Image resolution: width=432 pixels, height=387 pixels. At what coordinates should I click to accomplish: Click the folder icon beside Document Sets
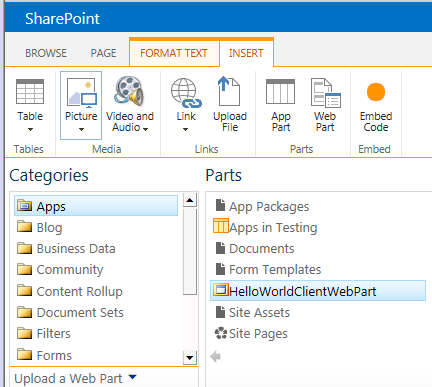coord(25,312)
